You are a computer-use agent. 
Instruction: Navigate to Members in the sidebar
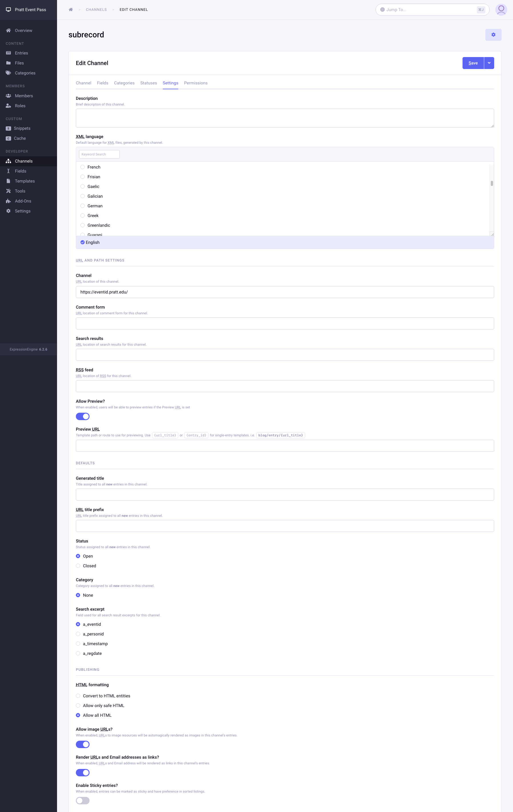(24, 96)
